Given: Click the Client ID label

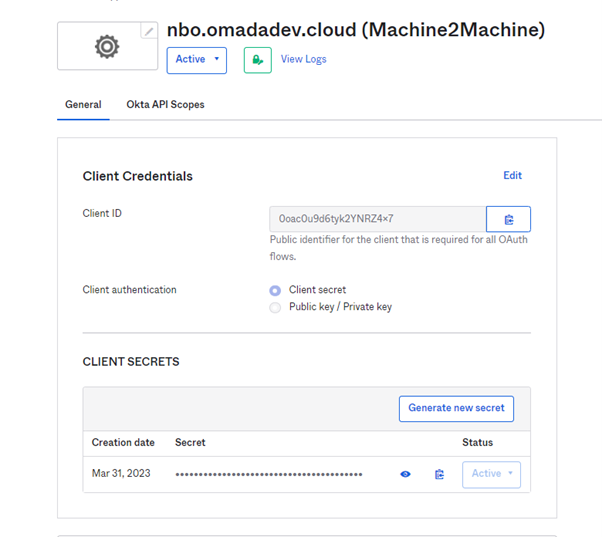Looking at the screenshot, I should [x=102, y=213].
